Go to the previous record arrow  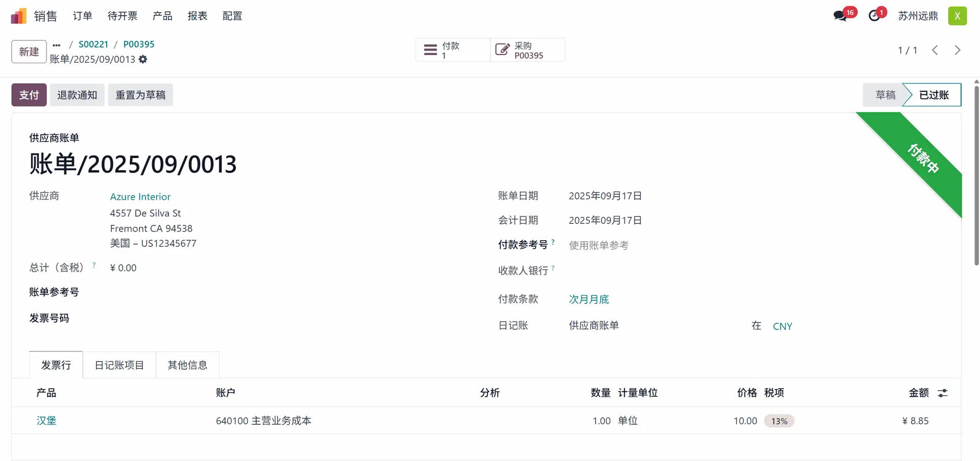tap(935, 50)
